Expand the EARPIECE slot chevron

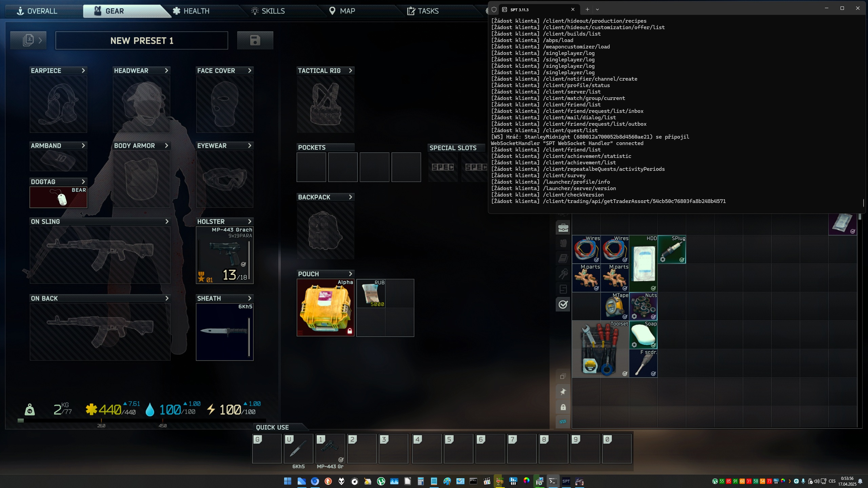[x=83, y=70]
